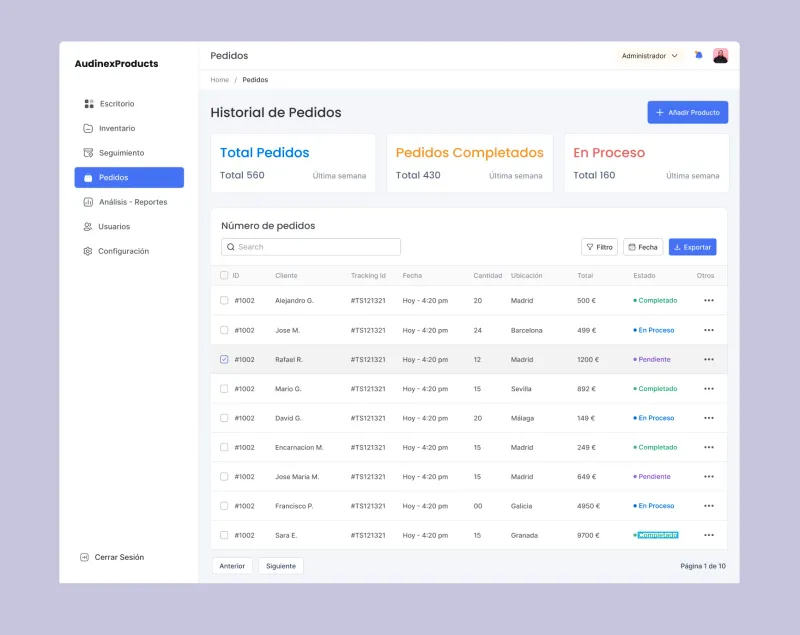Open the Filtro filter dropdown

pyautogui.click(x=599, y=247)
